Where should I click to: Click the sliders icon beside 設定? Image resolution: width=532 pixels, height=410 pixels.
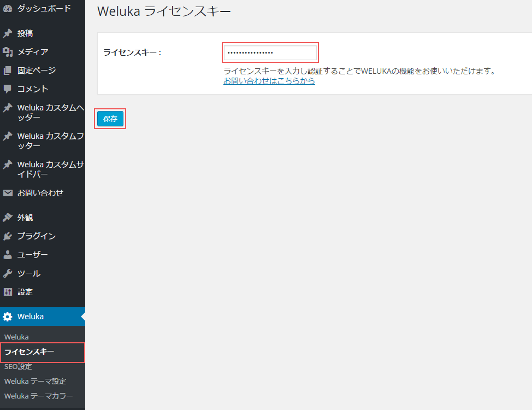tap(8, 292)
